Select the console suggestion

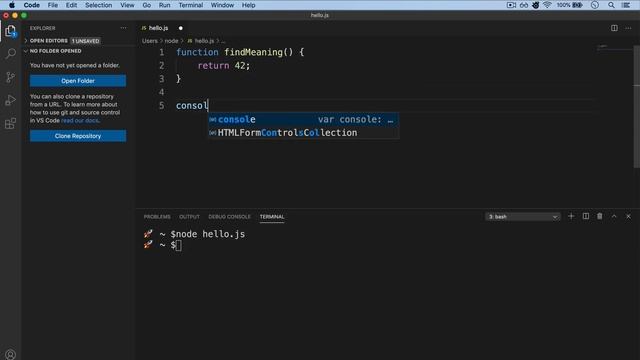tap(303, 120)
